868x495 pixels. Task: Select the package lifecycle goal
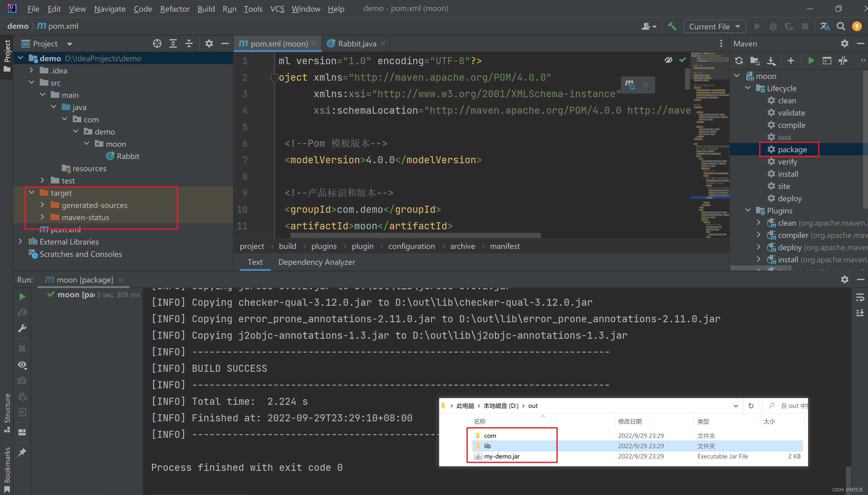pyautogui.click(x=792, y=150)
